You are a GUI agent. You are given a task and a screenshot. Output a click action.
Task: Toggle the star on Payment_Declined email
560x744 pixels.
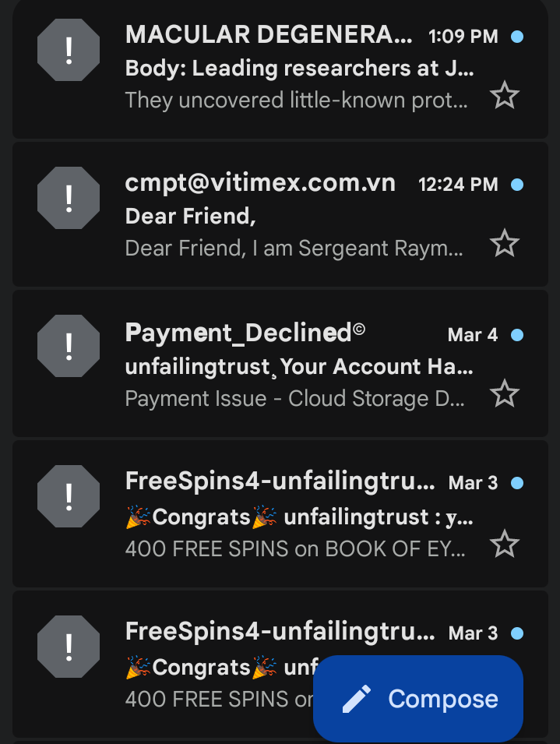(505, 393)
